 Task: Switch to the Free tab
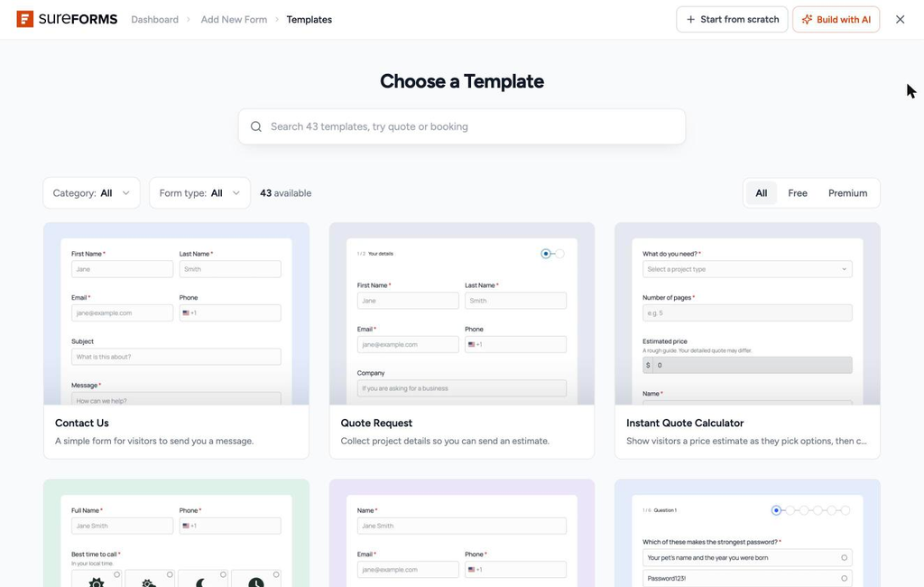(x=798, y=193)
